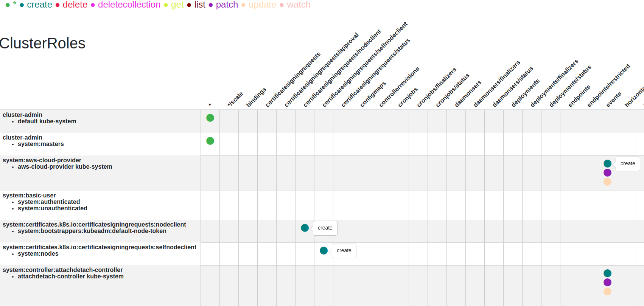Click the system:authenticated subject
Viewport: 644px width, 306px height.
point(49,202)
